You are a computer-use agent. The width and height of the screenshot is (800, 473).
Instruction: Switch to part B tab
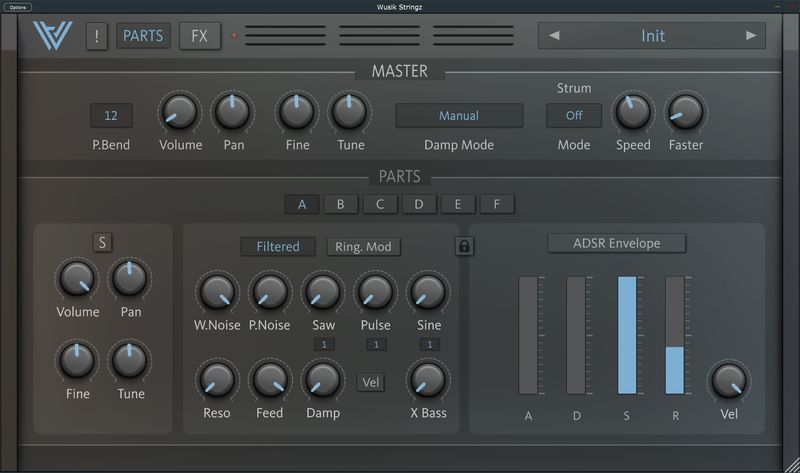[x=340, y=205]
